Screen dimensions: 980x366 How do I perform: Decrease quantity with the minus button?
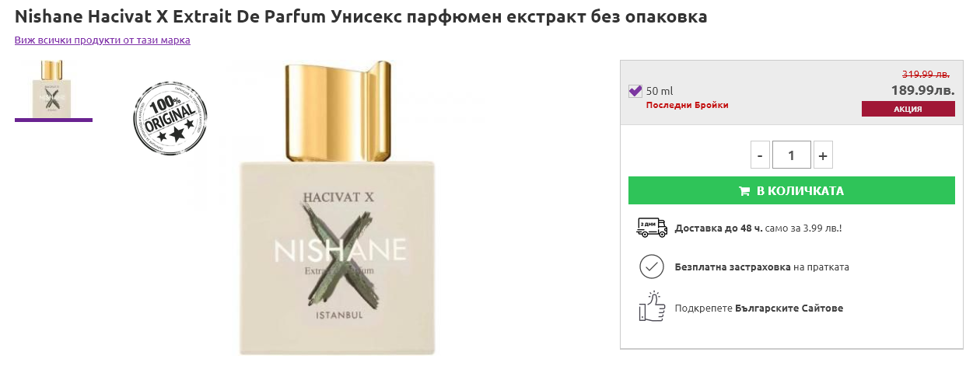click(x=761, y=155)
